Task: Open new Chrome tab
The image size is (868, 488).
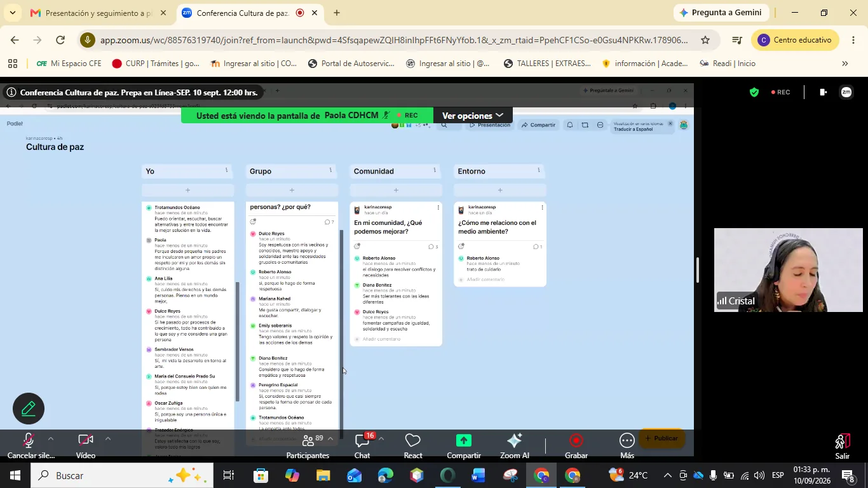Action: click(336, 13)
